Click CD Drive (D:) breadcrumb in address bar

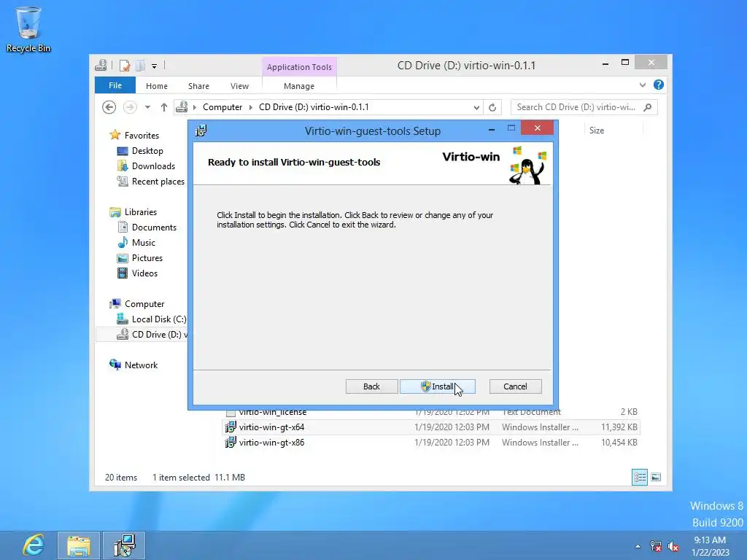coord(314,107)
